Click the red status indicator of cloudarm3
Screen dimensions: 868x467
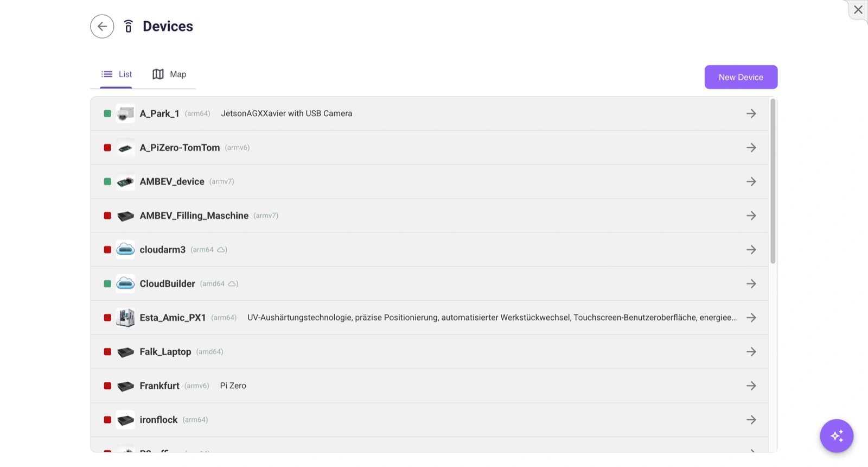(107, 250)
